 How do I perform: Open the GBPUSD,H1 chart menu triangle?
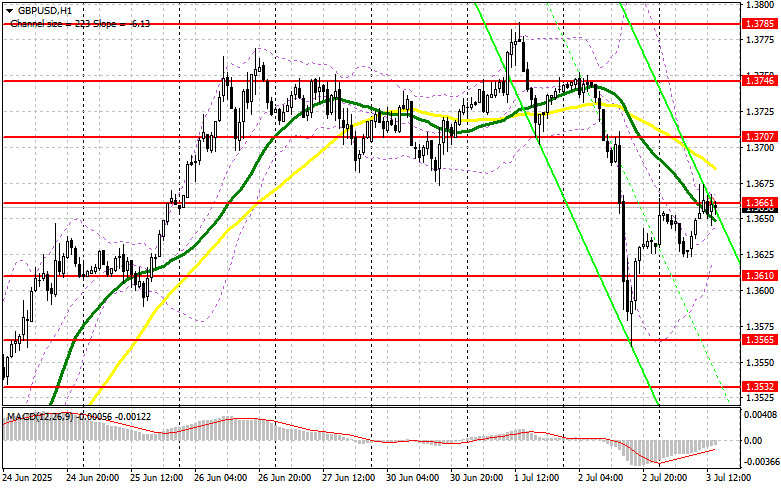(x=9, y=10)
